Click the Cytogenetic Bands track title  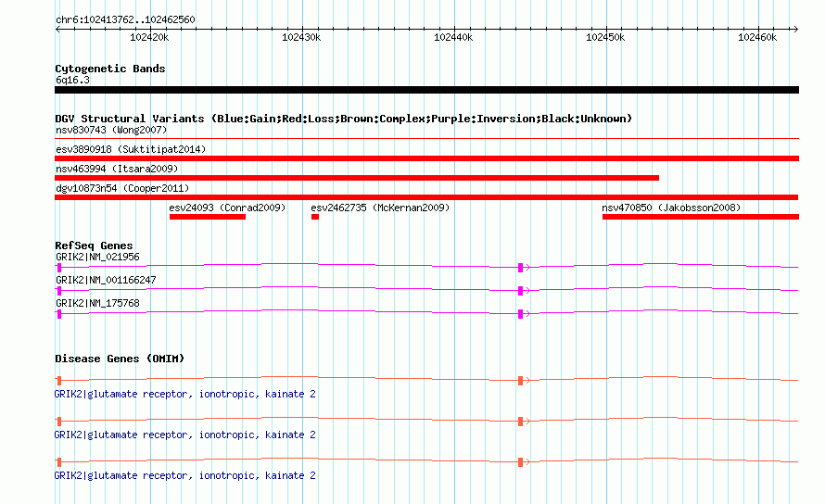pos(110,69)
